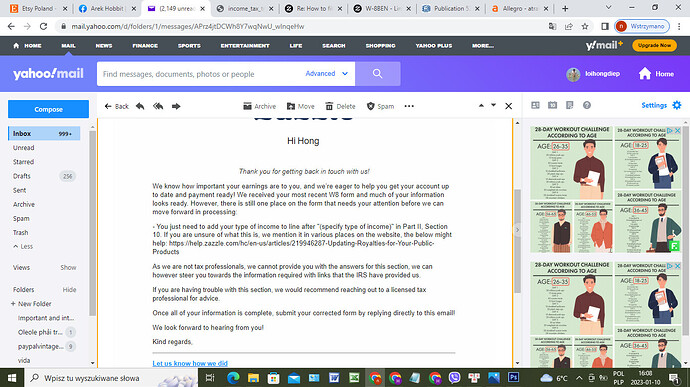Open the Spam folder in sidebar
Image resolution: width=690 pixels, height=387 pixels.
21,218
